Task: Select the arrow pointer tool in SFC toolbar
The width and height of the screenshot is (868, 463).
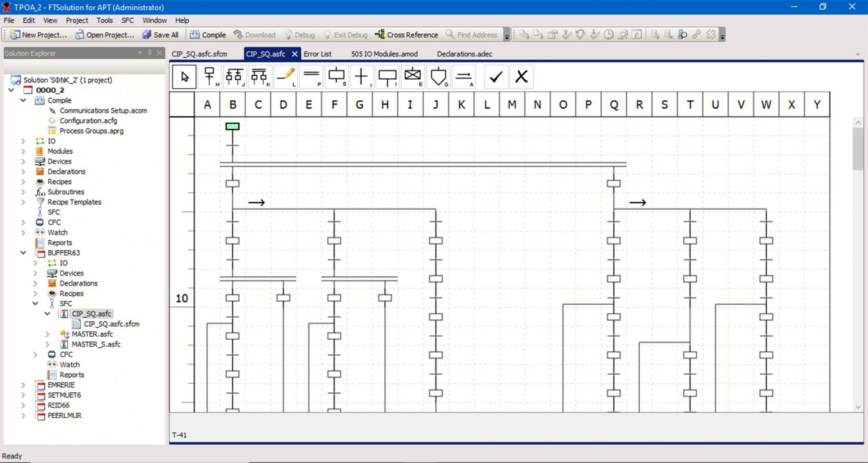Action: click(x=184, y=77)
